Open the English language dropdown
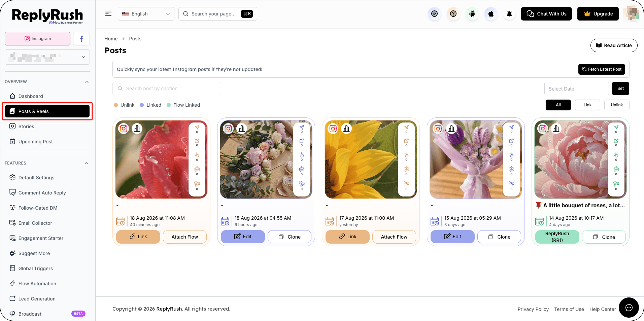The width and height of the screenshot is (644, 321). point(146,14)
